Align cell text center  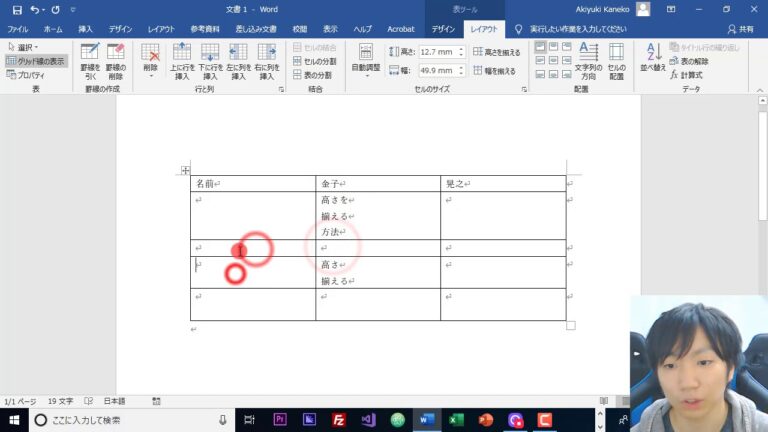(x=553, y=61)
